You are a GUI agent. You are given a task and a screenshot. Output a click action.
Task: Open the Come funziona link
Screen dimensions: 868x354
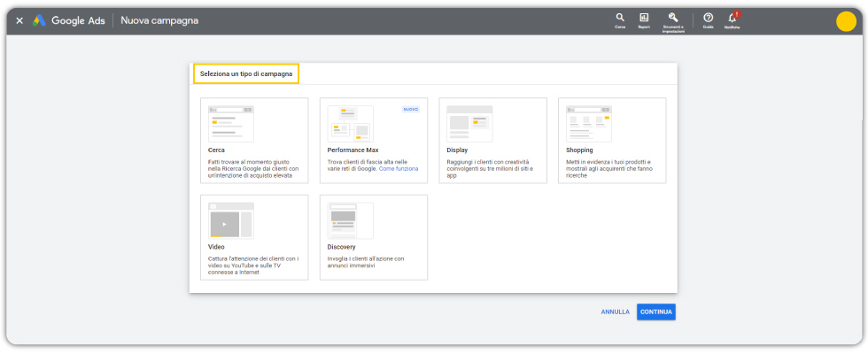399,169
